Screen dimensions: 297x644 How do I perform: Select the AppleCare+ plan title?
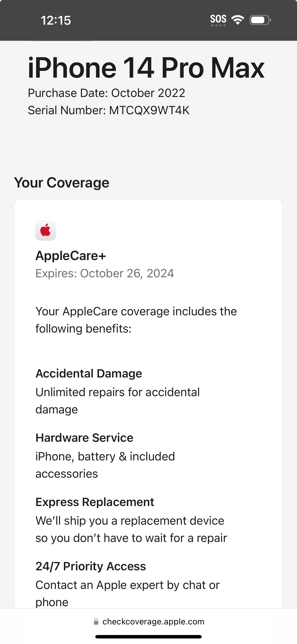pyautogui.click(x=71, y=255)
